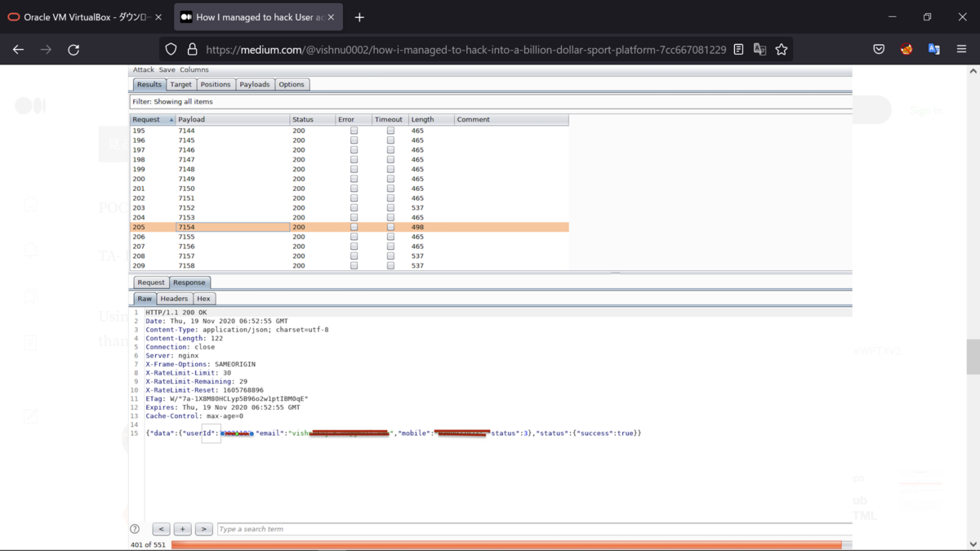
Task: Toggle Error checkbox for request 205
Action: pos(354,227)
